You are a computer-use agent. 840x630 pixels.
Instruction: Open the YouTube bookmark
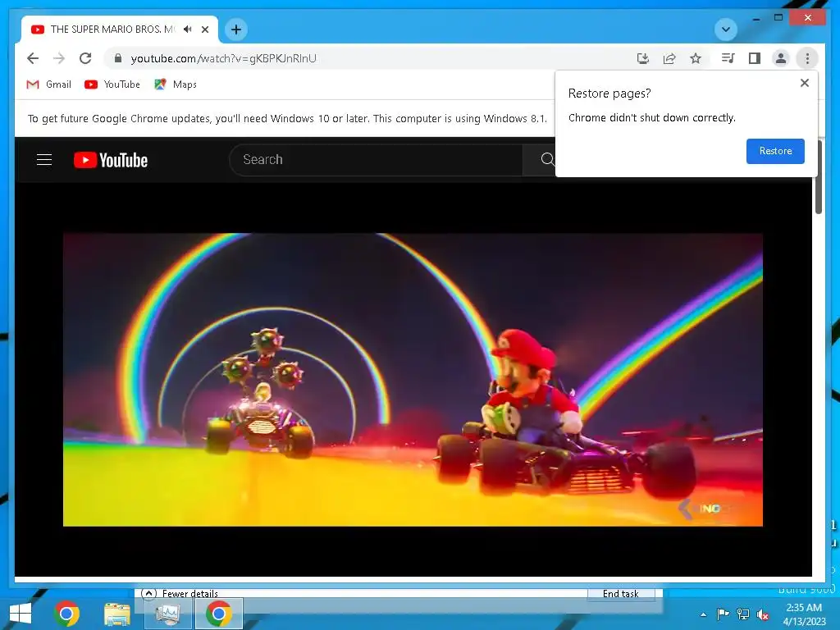pos(112,84)
